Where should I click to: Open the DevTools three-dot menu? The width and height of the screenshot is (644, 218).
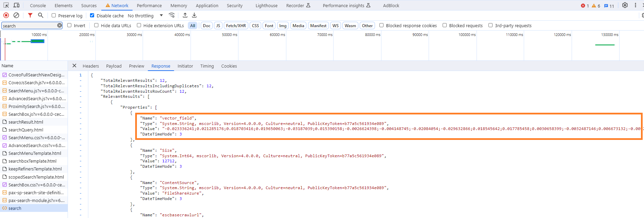coord(636,5)
